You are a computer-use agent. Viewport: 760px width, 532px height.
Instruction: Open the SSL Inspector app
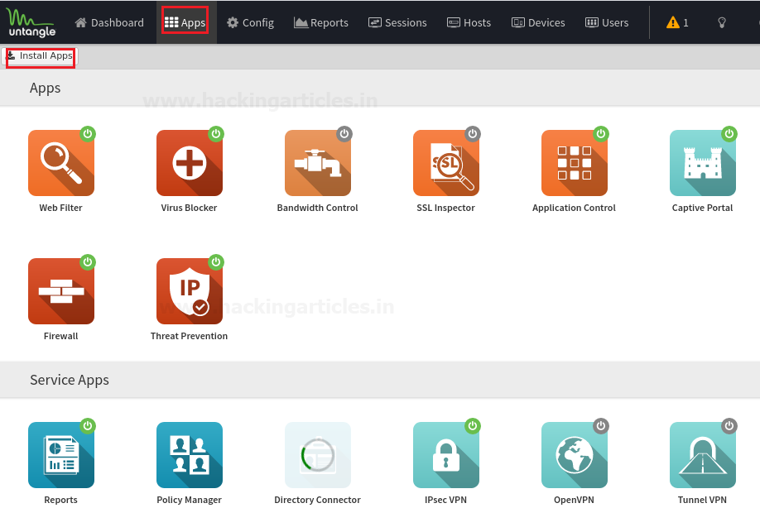tap(446, 163)
